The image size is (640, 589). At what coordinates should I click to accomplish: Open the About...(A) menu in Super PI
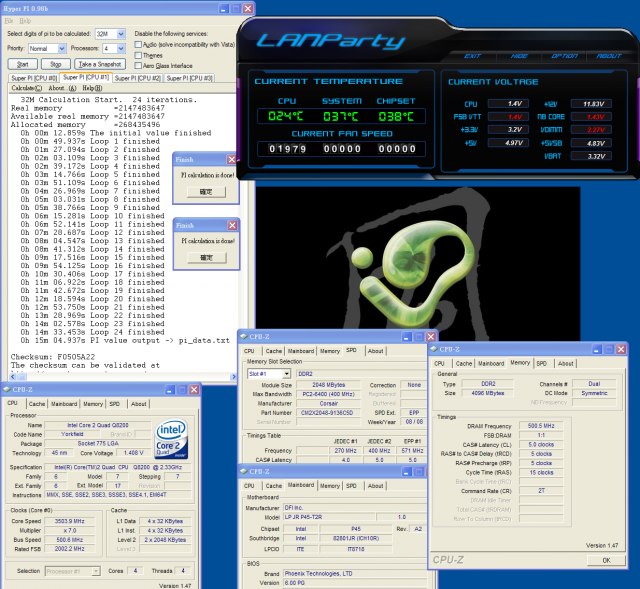point(62,88)
